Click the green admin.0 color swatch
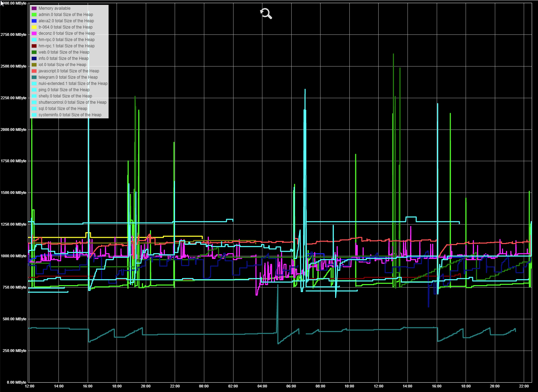The image size is (538, 392). click(34, 15)
